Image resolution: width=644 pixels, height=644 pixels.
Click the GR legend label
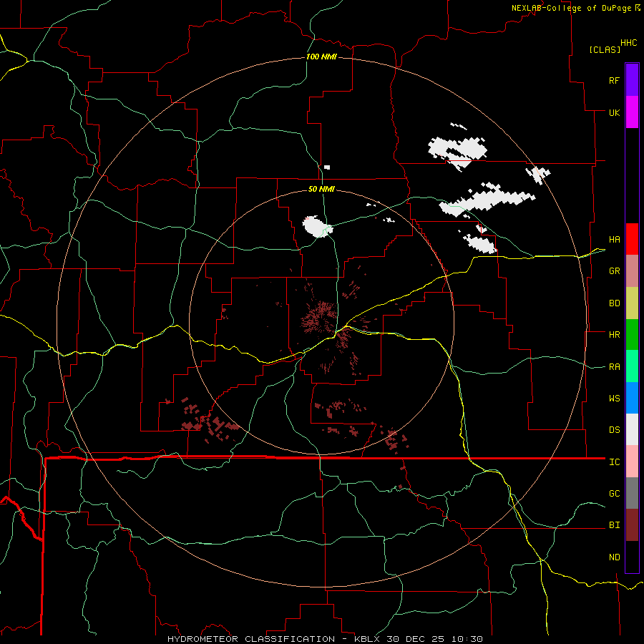(x=614, y=271)
